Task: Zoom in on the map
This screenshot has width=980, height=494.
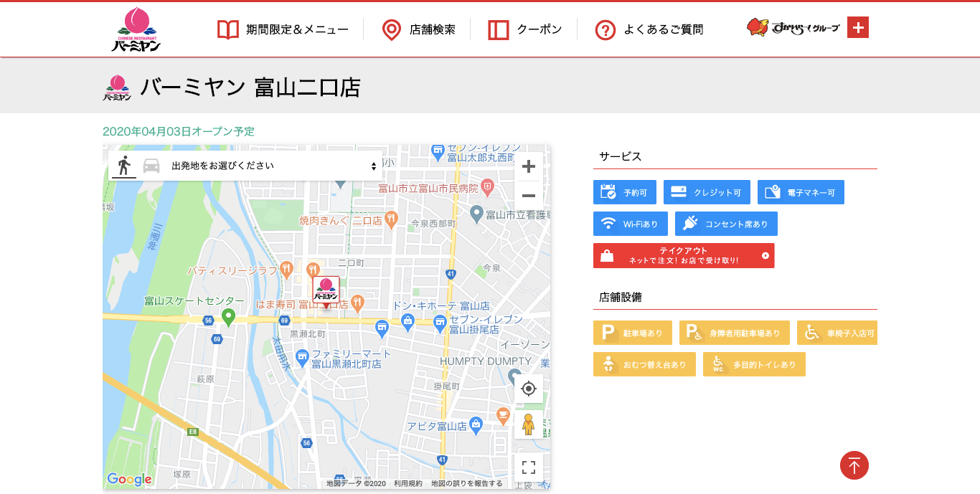Action: point(529,167)
